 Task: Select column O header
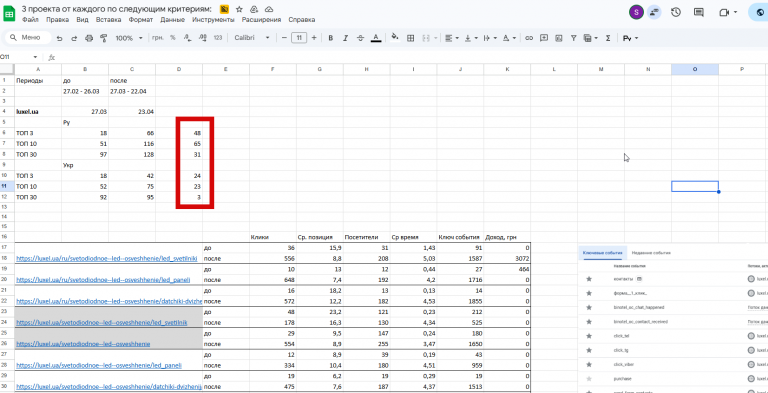(695, 70)
